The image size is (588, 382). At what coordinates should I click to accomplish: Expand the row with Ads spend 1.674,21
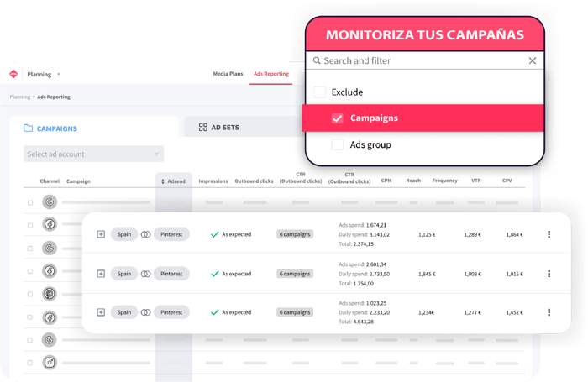point(101,234)
